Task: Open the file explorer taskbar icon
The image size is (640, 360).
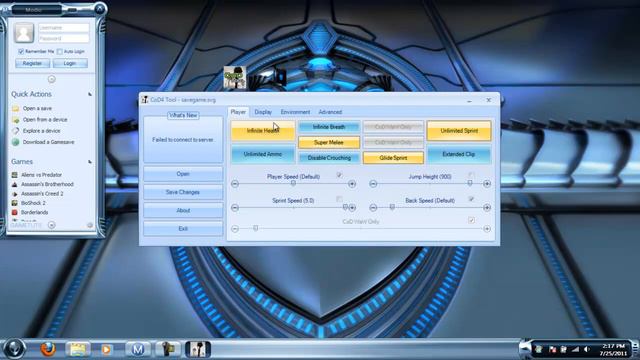Action: coord(78,349)
